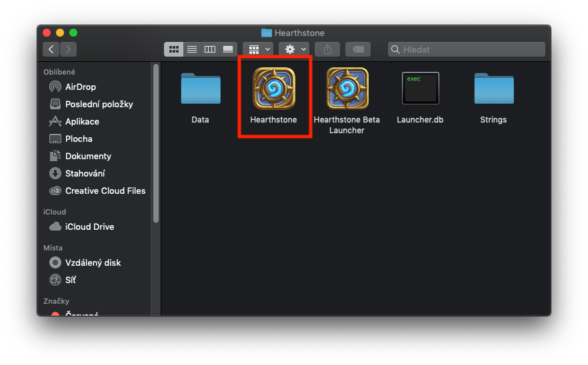The height and width of the screenshot is (365, 588).
Task: Open the Strings folder
Action: 494,89
